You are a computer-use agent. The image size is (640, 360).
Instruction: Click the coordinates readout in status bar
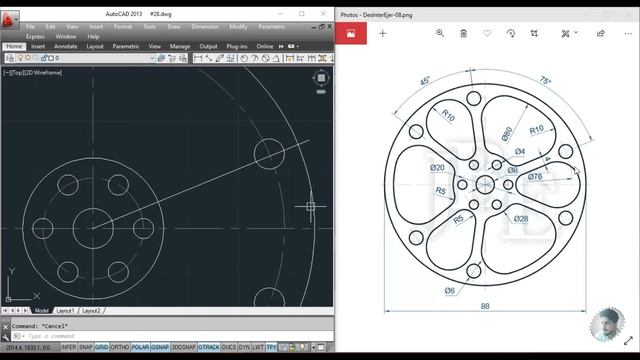[28, 347]
